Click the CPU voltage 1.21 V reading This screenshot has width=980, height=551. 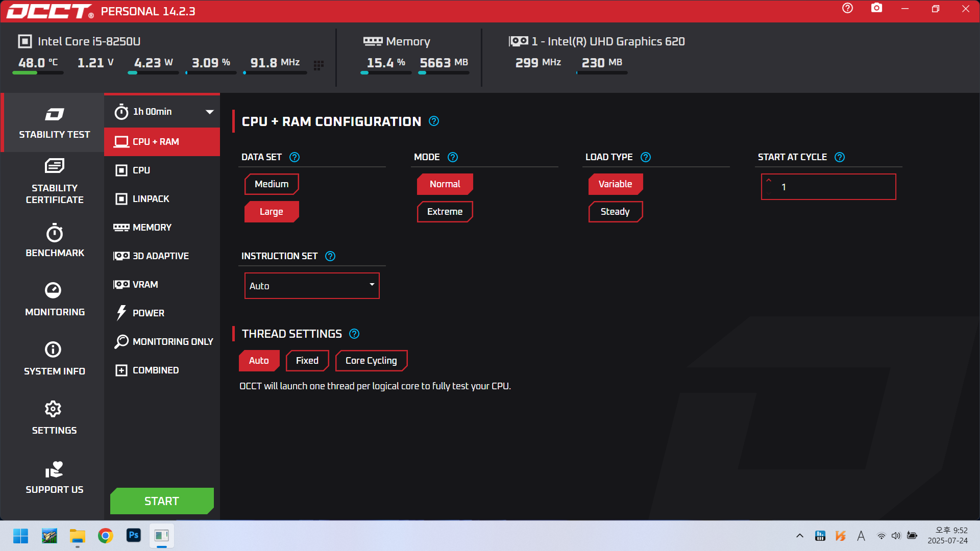tap(95, 63)
